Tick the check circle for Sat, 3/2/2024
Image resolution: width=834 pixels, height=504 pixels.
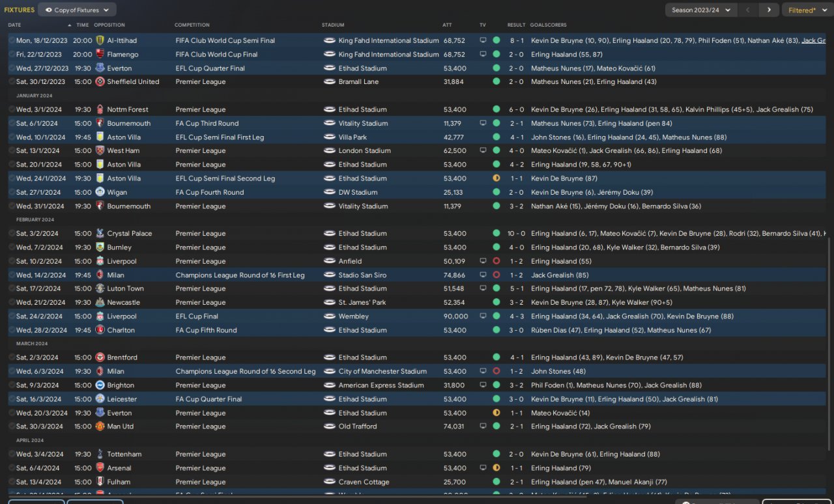pyautogui.click(x=11, y=234)
